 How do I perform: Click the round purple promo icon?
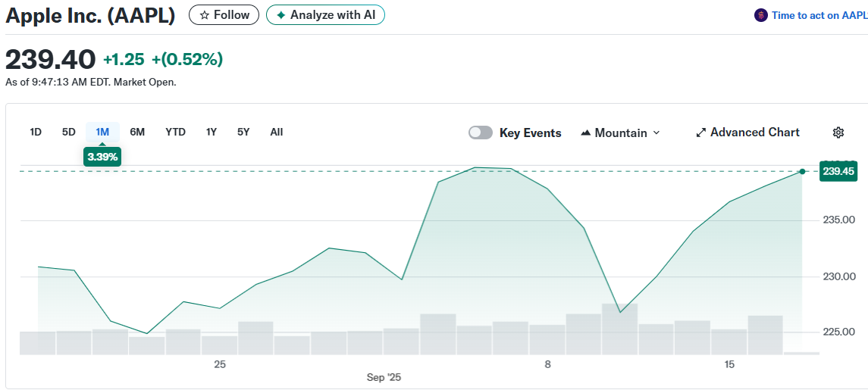(x=761, y=15)
